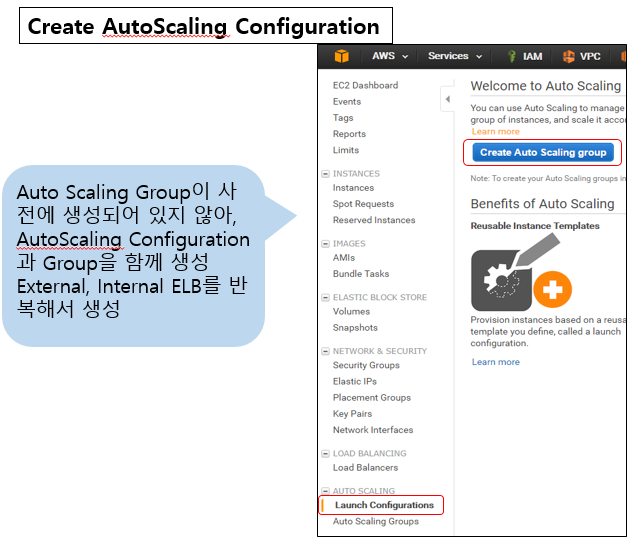Collapse the NETWORK & SECURITY section
This screenshot has height=541, width=632.
pyautogui.click(x=325, y=351)
